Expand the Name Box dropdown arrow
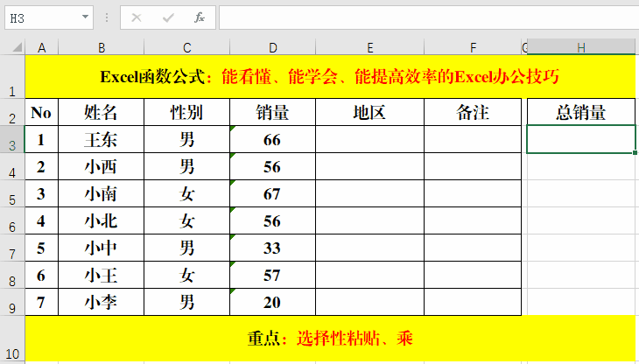The height and width of the screenshot is (364, 639). (85, 17)
